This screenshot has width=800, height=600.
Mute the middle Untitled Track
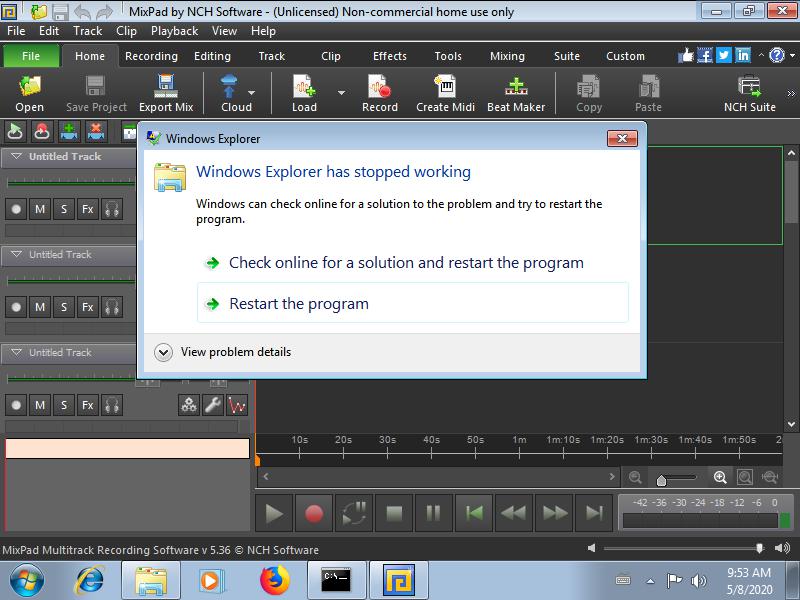coord(40,307)
